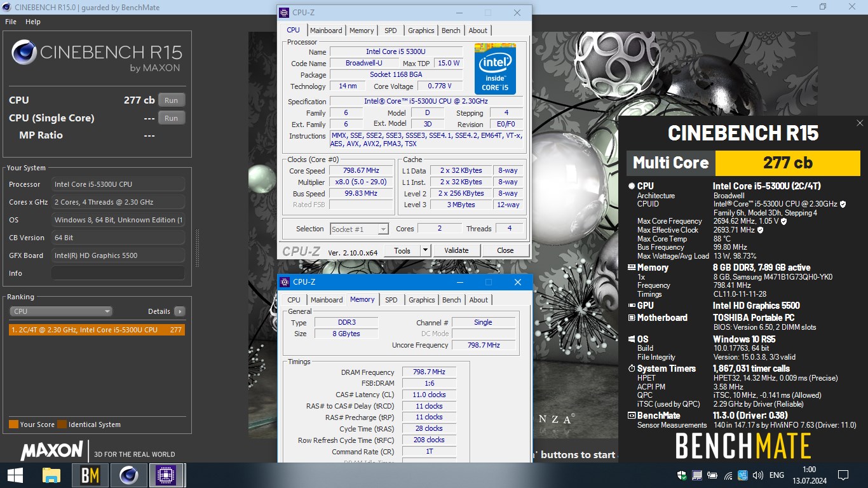The image size is (868, 488).
Task: Open About tab in upper CPU-Z window
Action: click(478, 30)
